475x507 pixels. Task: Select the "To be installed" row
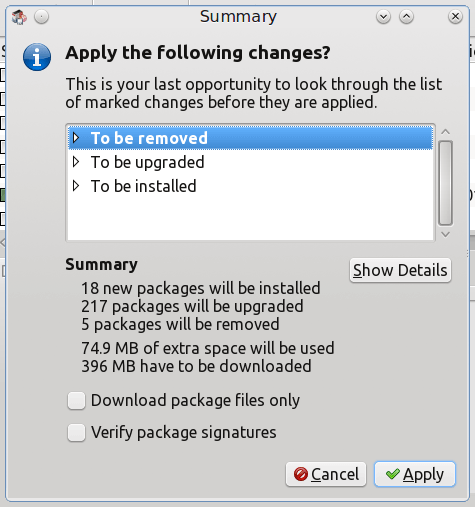[250, 186]
